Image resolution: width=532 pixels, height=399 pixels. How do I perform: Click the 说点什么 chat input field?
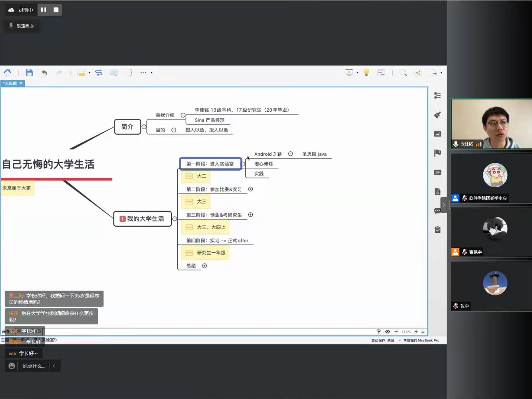[x=34, y=366]
